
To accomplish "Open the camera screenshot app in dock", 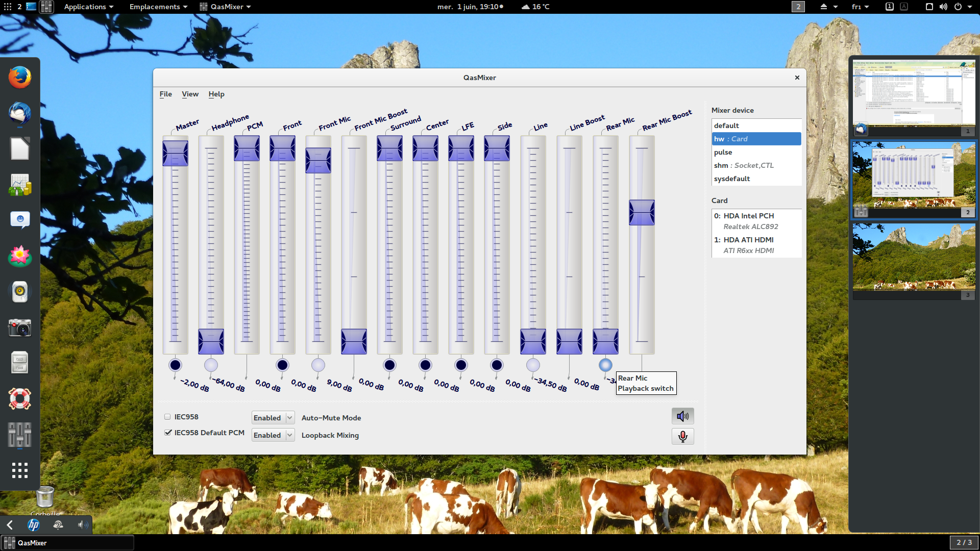I will coord(20,328).
